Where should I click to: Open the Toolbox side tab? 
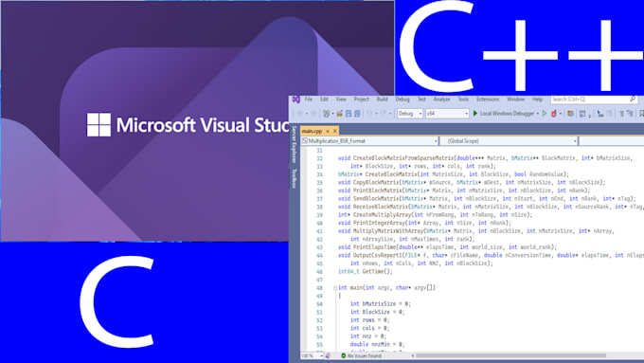tap(295, 178)
